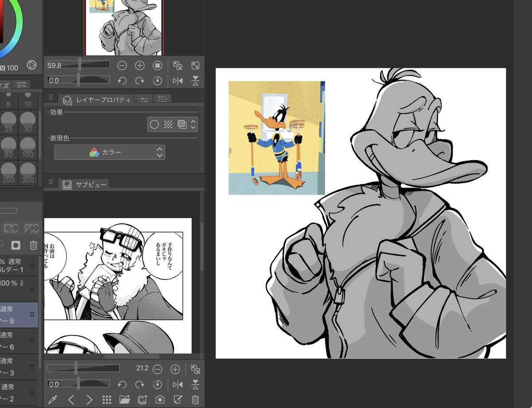Switch to tab icon beside brush size

pos(21,84)
